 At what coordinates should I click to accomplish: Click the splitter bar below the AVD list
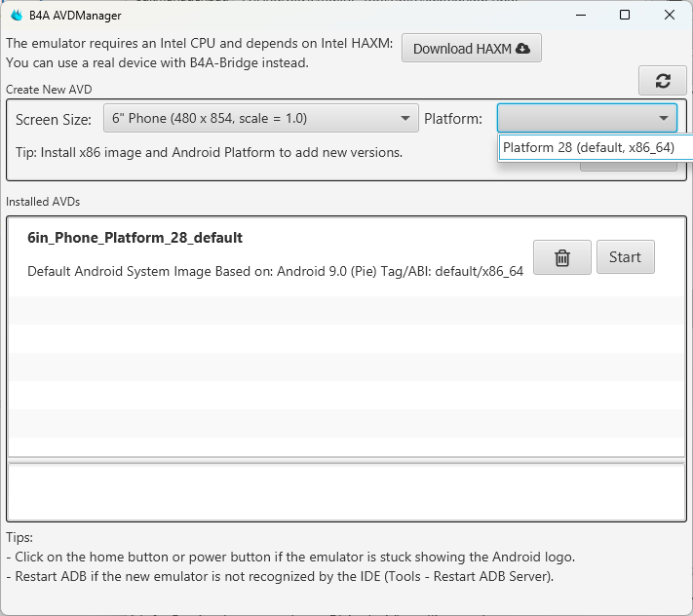(346, 459)
